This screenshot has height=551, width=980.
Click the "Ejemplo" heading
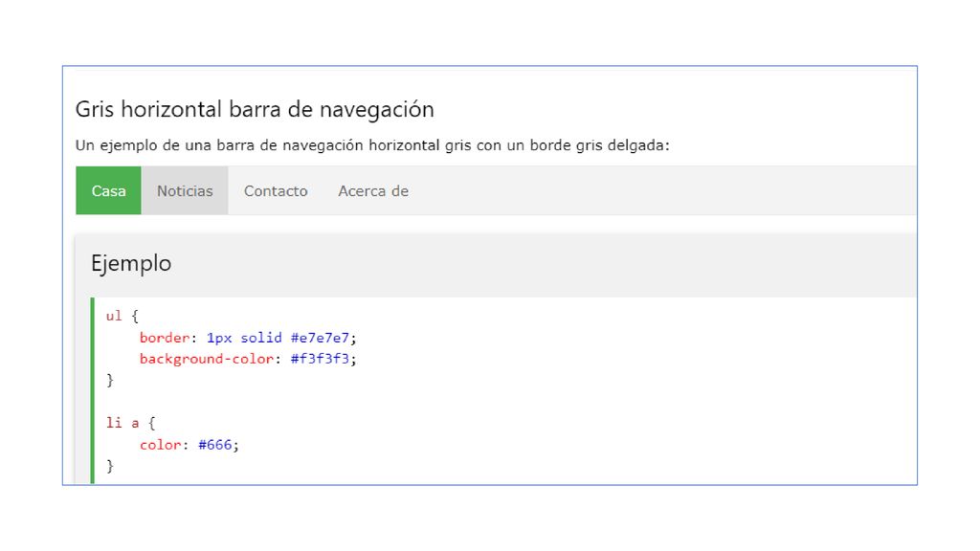131,263
